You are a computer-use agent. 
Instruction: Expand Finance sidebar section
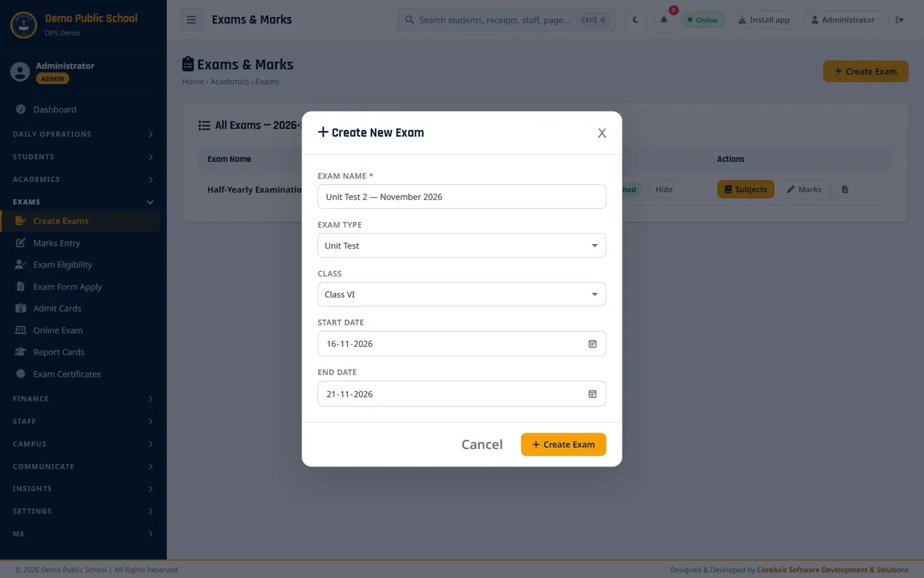(x=83, y=399)
